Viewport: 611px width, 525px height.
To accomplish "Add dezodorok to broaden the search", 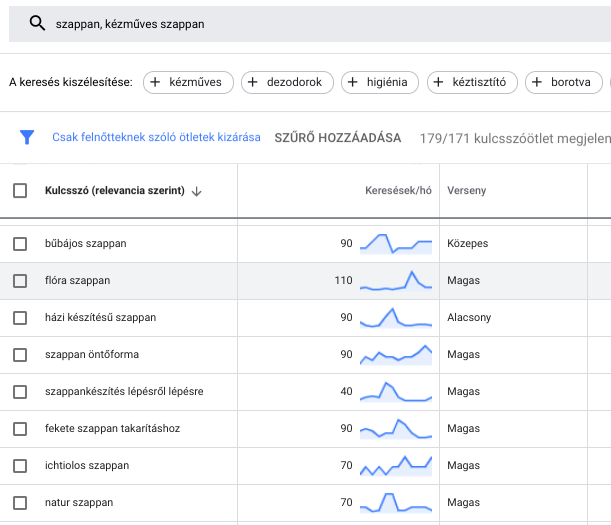I will pyautogui.click(x=287, y=82).
